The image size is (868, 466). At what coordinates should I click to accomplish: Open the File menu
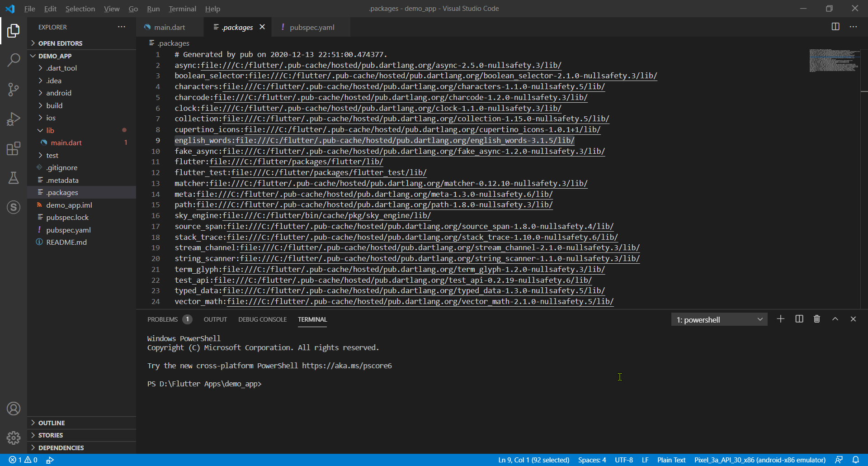point(30,9)
